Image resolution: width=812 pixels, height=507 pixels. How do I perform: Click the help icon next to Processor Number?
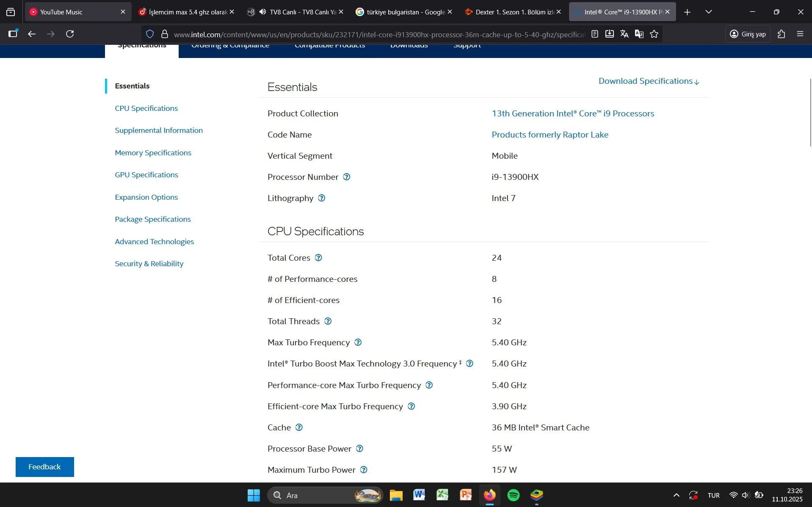click(x=347, y=177)
